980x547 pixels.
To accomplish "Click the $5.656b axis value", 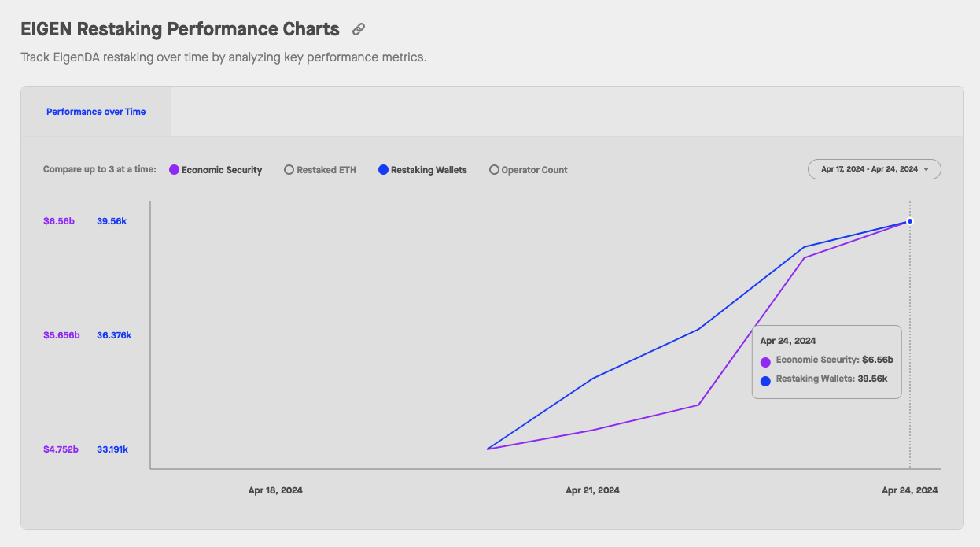I will 61,335.
